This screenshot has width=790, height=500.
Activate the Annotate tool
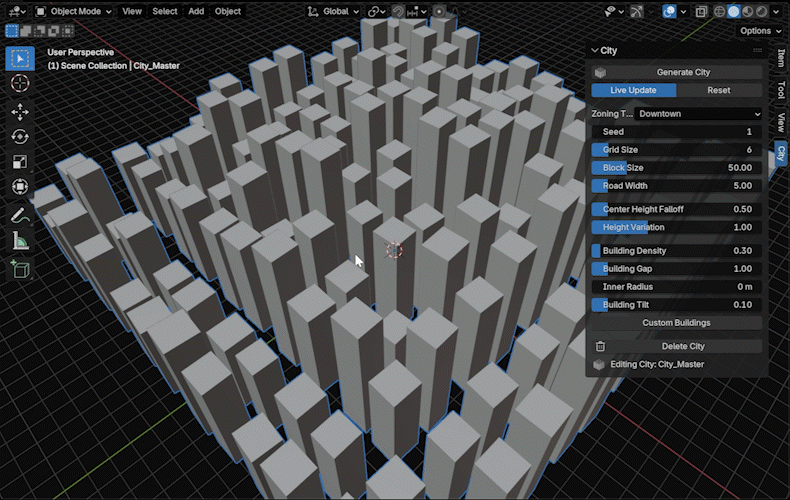click(20, 216)
